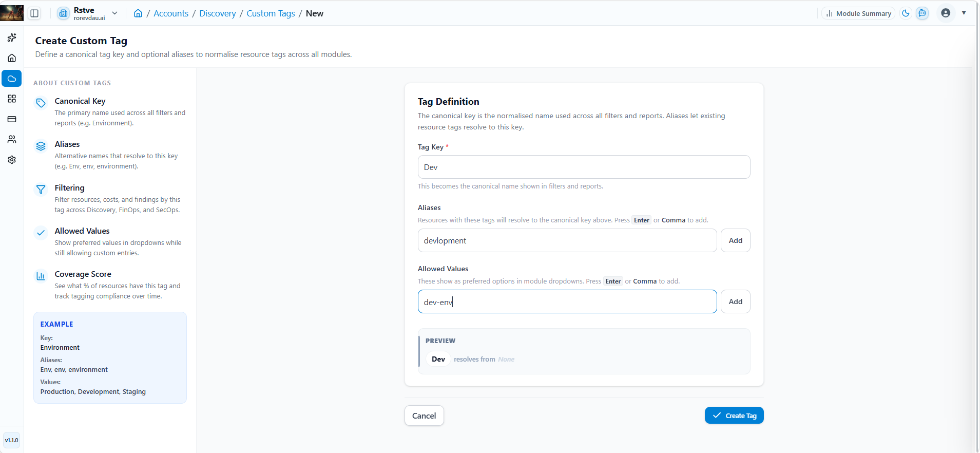
Task: Toggle dark mode moon icon
Action: click(906, 13)
